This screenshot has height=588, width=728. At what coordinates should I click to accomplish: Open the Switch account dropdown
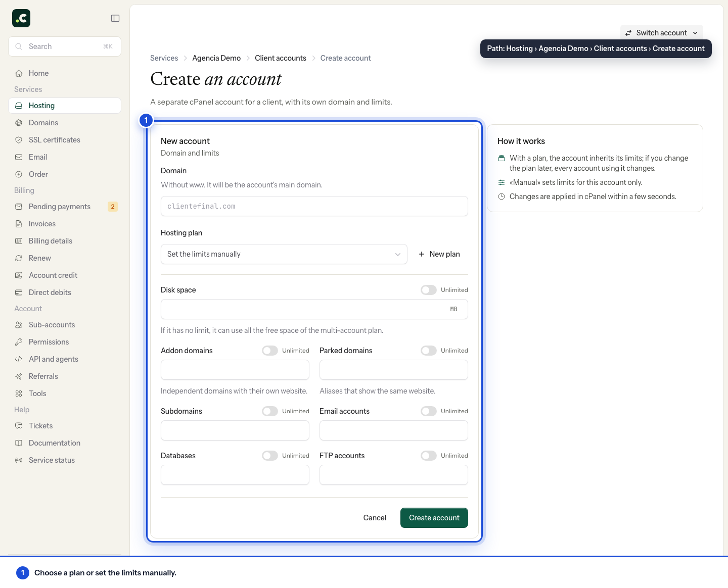(661, 33)
